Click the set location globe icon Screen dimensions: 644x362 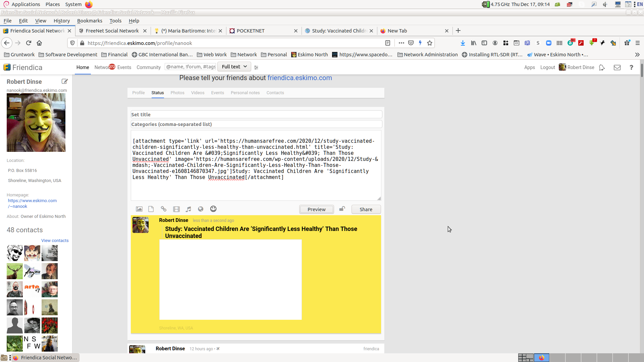(201, 209)
